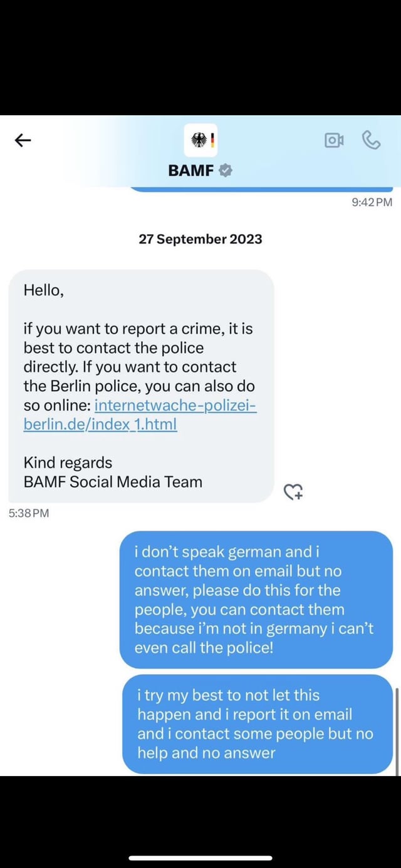Tap the partially visible blue bubble at the top

(261, 188)
